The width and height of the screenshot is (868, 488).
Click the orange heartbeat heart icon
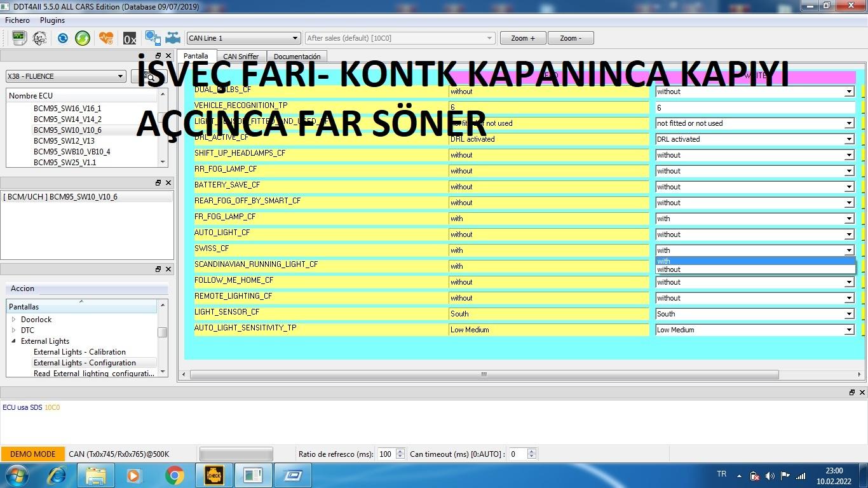point(105,38)
